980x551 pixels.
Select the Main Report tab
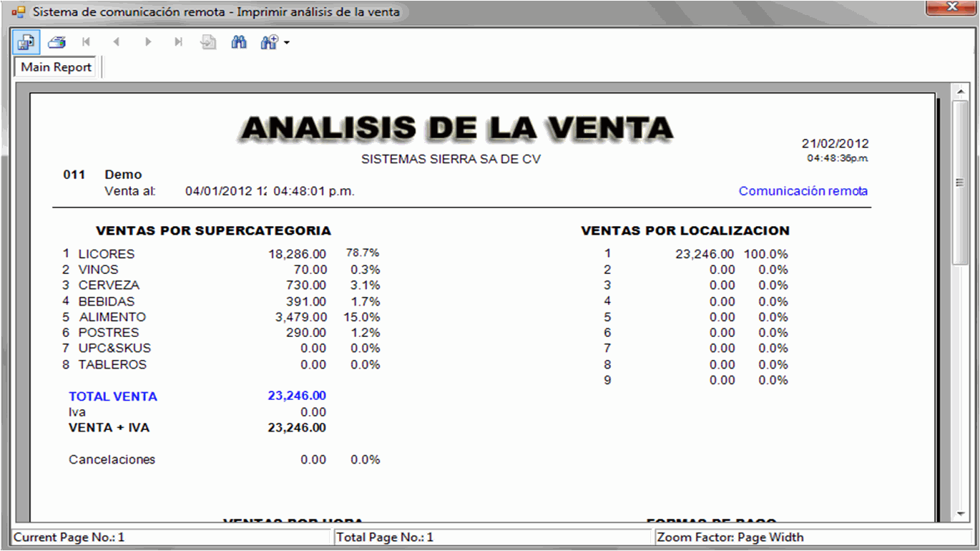(x=56, y=67)
